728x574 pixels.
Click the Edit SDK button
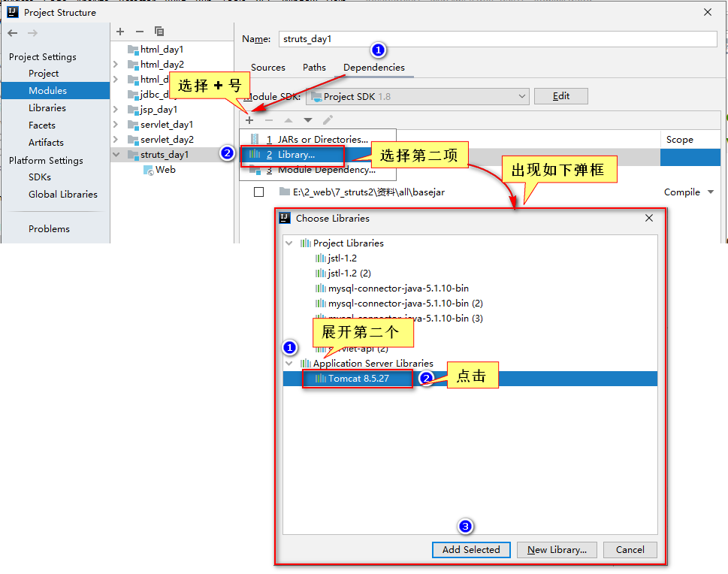[561, 96]
